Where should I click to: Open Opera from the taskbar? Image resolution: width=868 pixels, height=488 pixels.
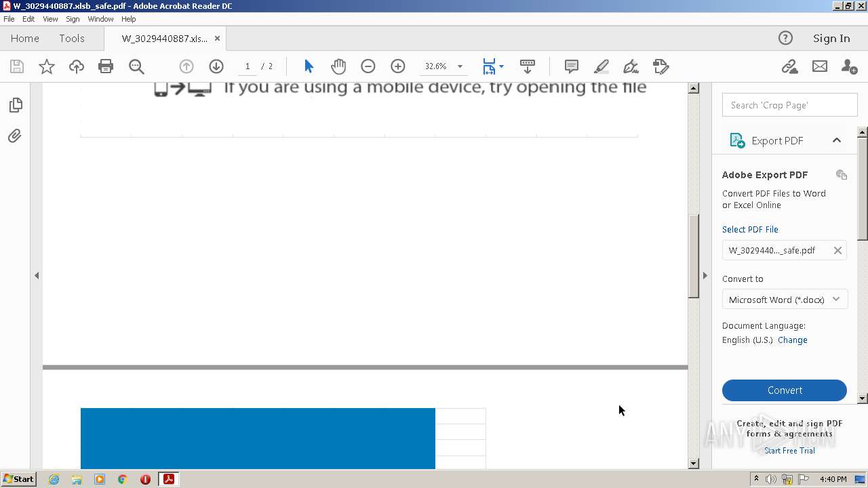tap(145, 479)
